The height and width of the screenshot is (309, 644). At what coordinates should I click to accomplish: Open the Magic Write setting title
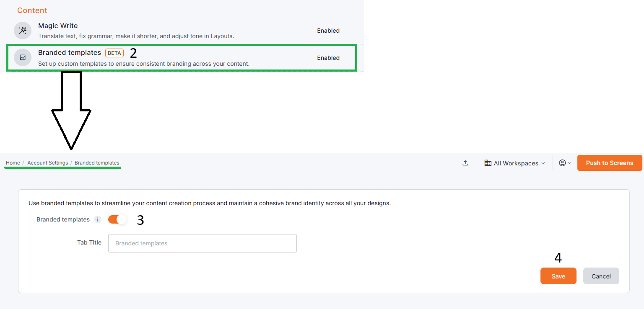point(58,26)
